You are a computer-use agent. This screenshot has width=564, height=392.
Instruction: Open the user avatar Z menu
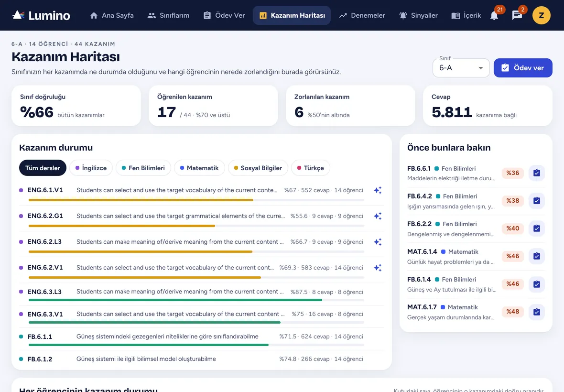(542, 15)
